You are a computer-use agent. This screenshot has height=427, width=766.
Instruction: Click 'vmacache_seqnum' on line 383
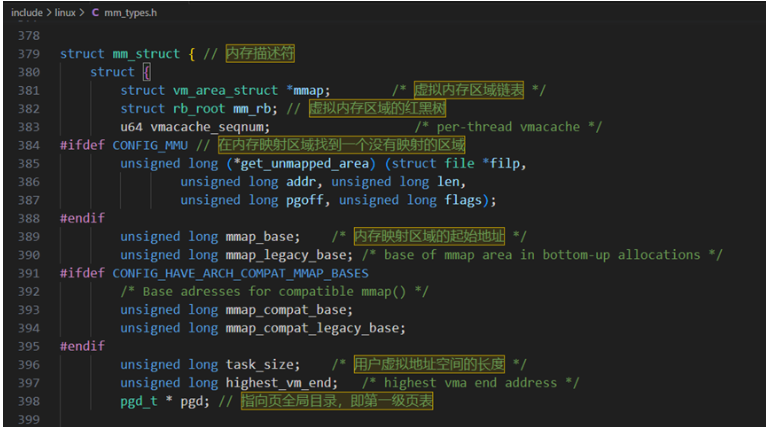(209, 127)
